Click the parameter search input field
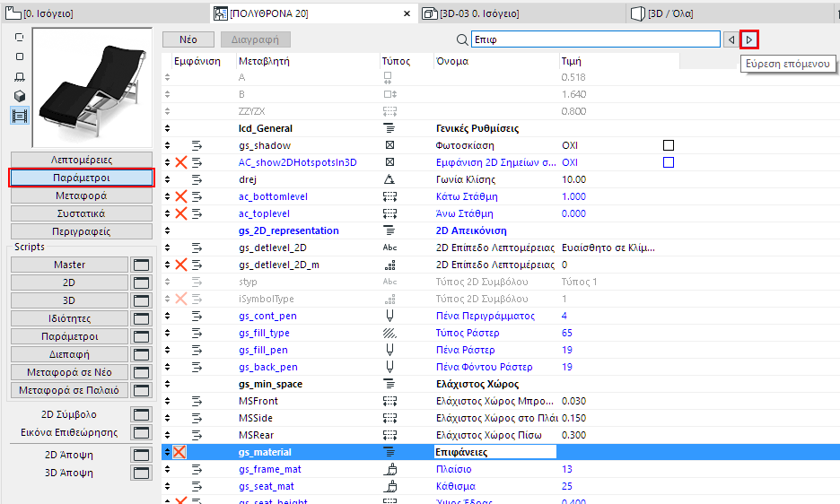The image size is (840, 504). (596, 39)
